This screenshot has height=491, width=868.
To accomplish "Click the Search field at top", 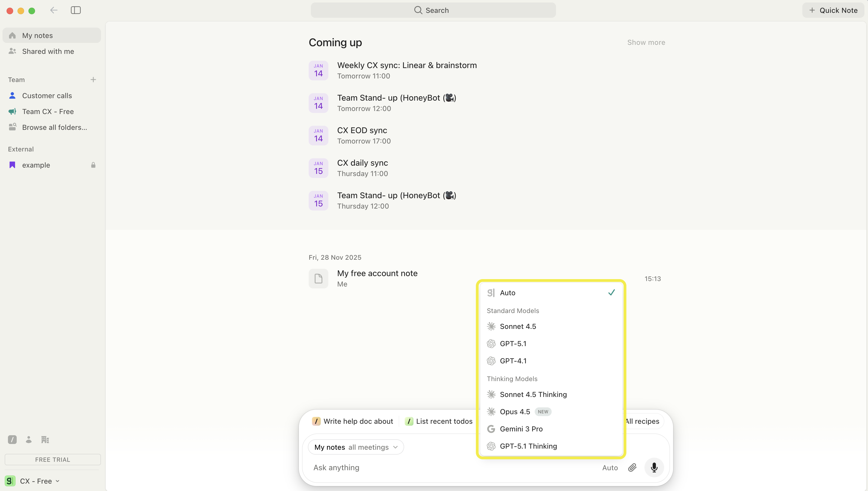I will (433, 10).
